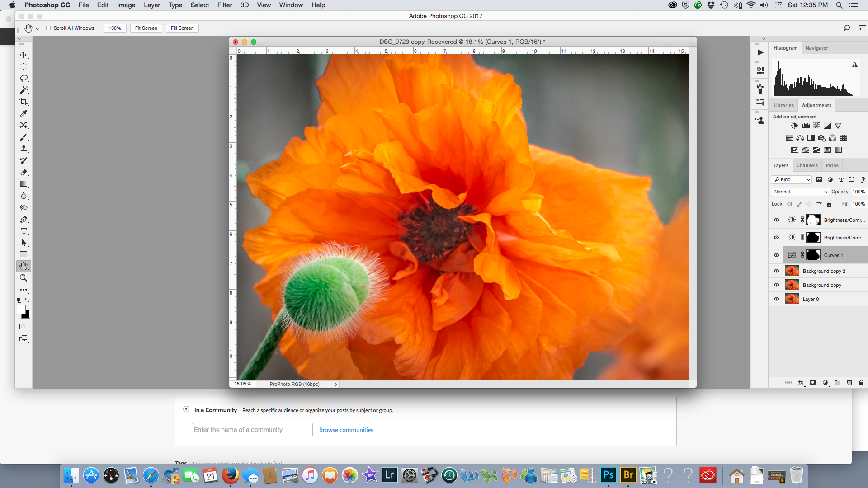The height and width of the screenshot is (488, 868).
Task: Select the Crop tool in toolbar
Action: click(24, 102)
